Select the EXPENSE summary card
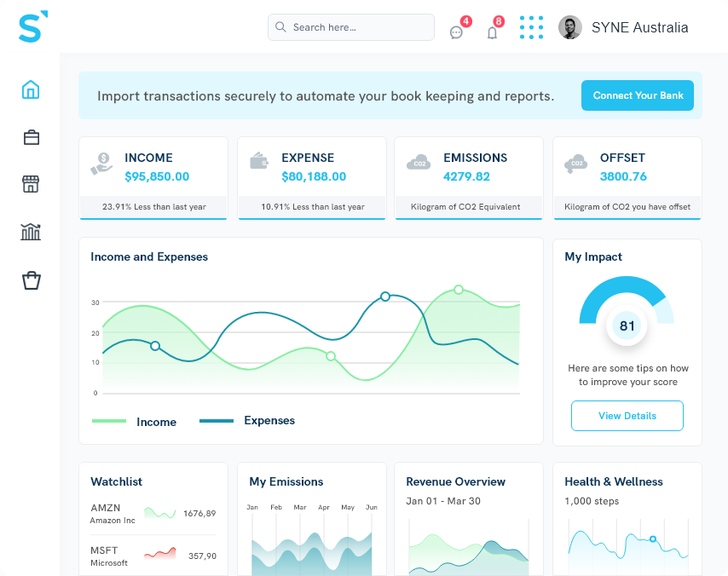This screenshot has height=576, width=728. 312,177
